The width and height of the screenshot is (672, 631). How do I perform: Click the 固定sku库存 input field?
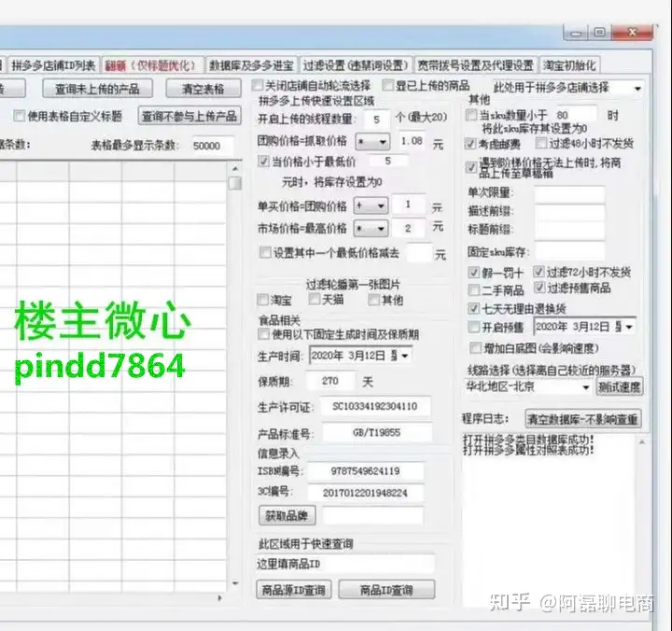tap(569, 251)
